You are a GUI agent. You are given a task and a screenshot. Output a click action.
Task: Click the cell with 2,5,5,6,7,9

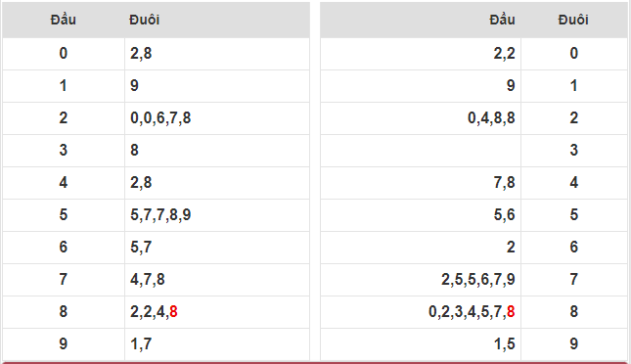[421, 280]
